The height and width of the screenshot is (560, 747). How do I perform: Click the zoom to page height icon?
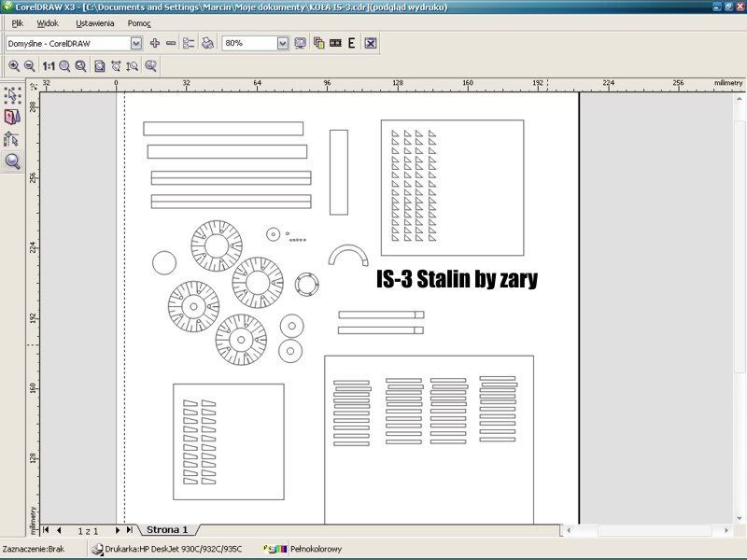click(x=132, y=65)
